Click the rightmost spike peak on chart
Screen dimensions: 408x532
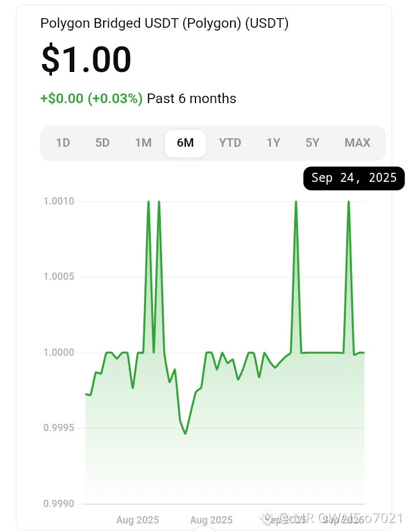348,202
